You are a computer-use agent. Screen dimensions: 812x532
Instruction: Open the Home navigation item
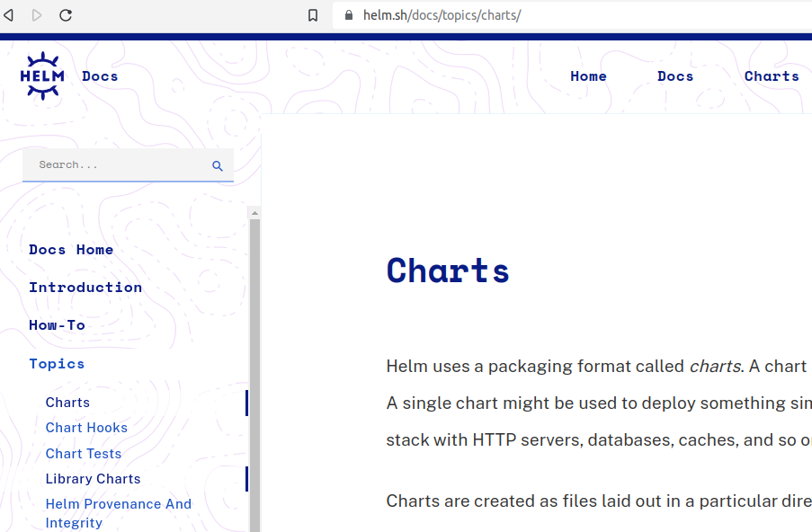click(588, 76)
